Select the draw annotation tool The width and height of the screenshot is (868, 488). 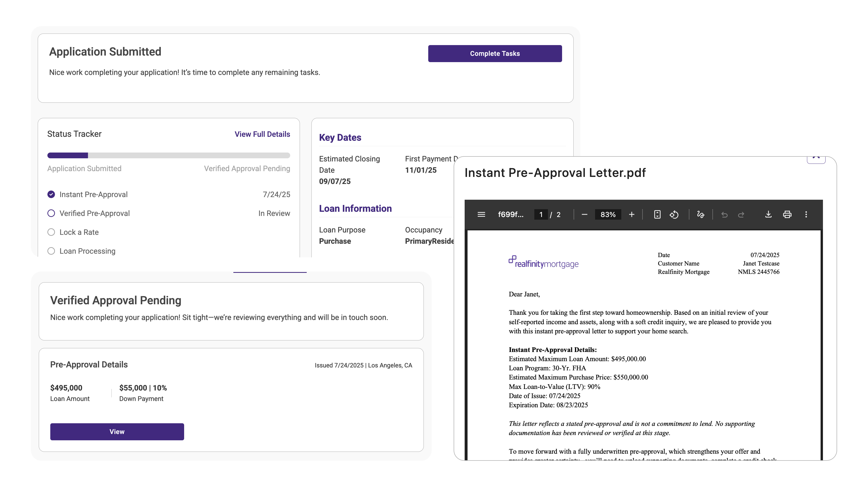pyautogui.click(x=701, y=214)
